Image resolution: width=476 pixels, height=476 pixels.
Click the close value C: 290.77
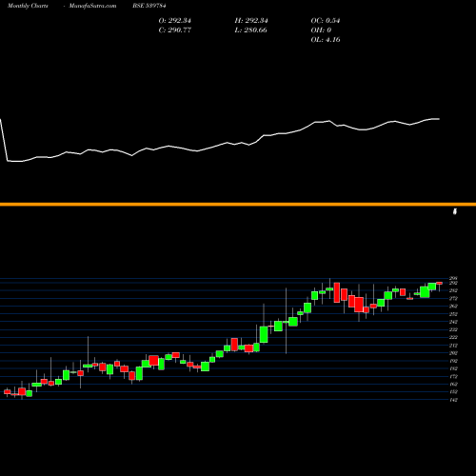(175, 30)
